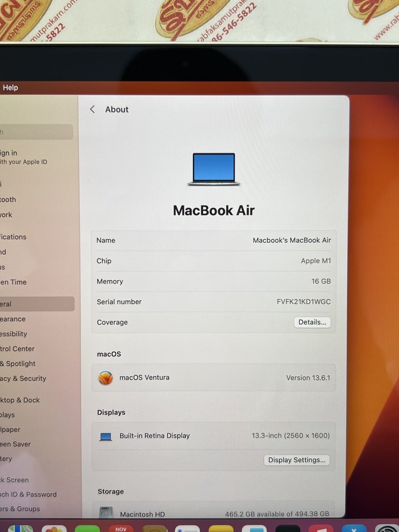Go back using the chevron beside About

[x=92, y=109]
